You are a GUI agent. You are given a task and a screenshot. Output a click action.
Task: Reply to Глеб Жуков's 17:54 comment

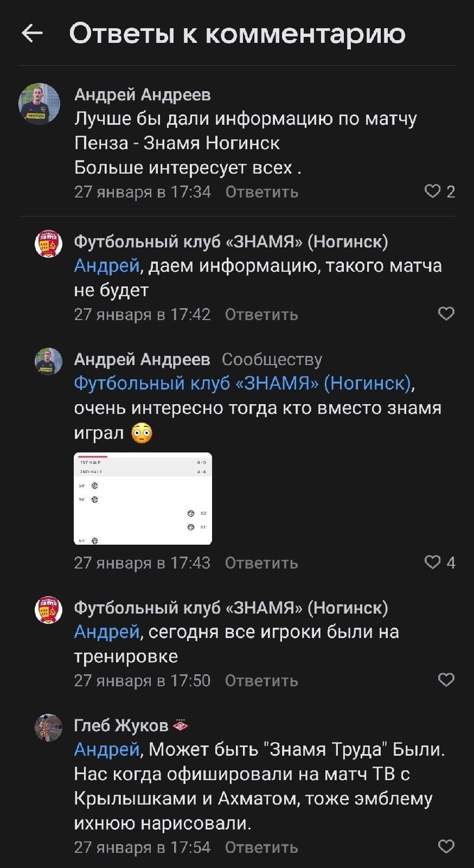coord(261,847)
